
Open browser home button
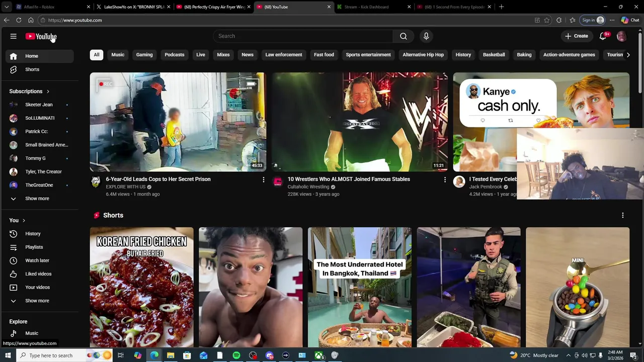tap(31, 20)
